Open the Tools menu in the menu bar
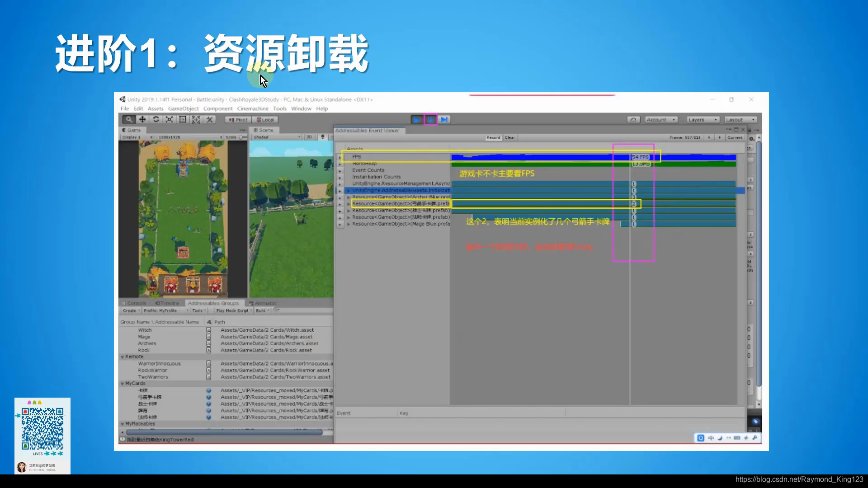 click(x=280, y=108)
